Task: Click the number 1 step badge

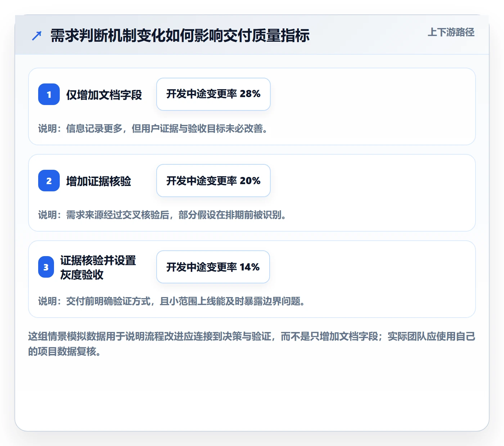Action: coord(49,94)
